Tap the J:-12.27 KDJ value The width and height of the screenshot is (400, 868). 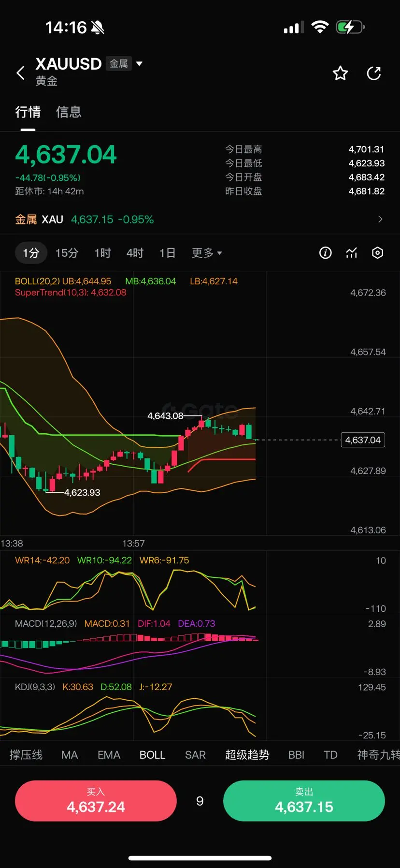coord(156,687)
